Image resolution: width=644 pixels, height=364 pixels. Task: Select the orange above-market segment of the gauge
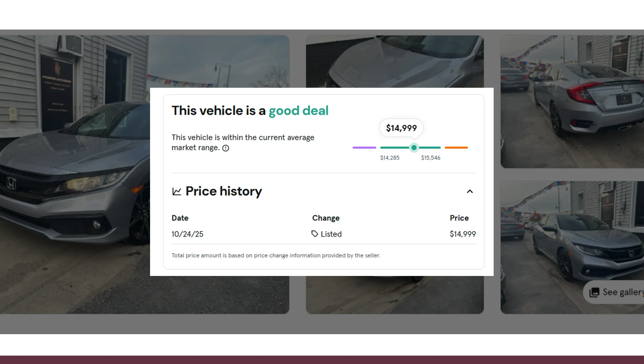coord(456,148)
